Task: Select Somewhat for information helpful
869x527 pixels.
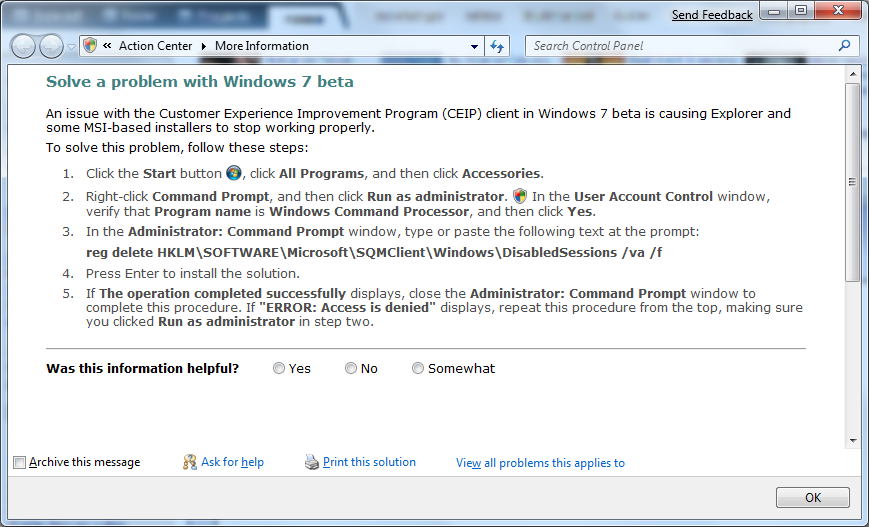Action: (418, 369)
